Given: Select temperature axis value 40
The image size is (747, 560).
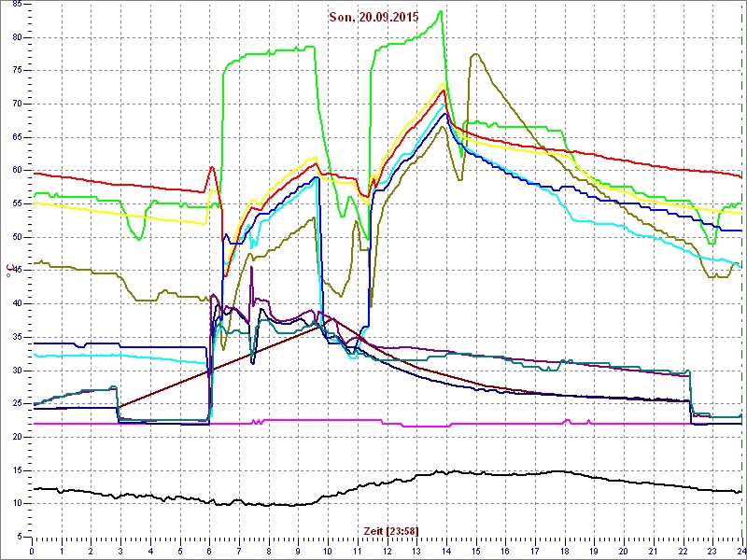Looking at the screenshot, I should point(16,304).
